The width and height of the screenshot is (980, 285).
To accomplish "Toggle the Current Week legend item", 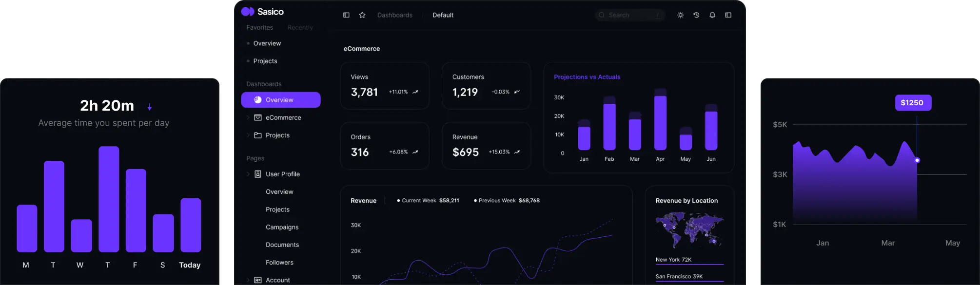I will (428, 200).
